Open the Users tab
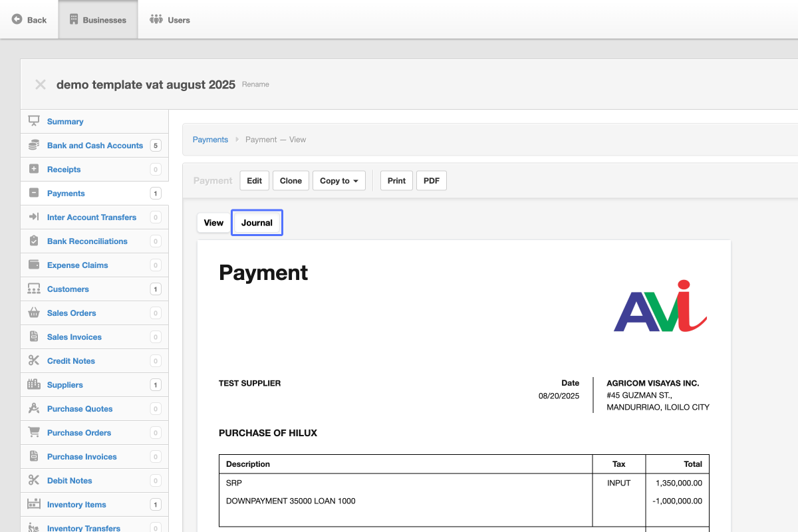 point(170,20)
